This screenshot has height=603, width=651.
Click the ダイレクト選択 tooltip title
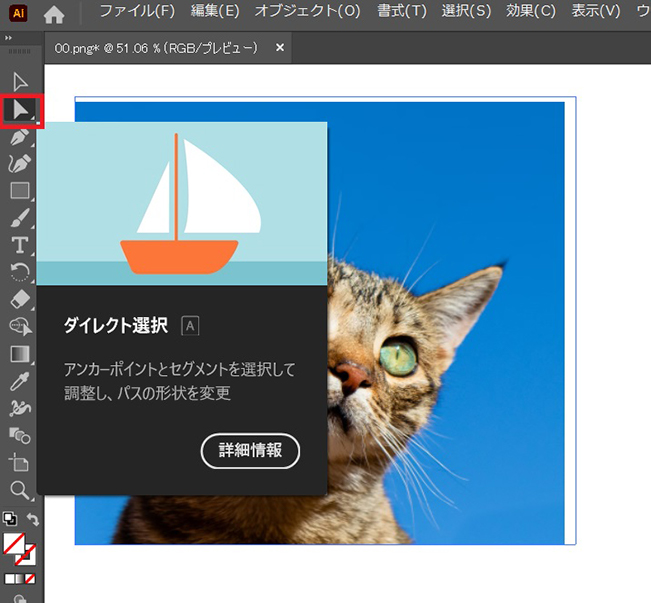pos(116,326)
